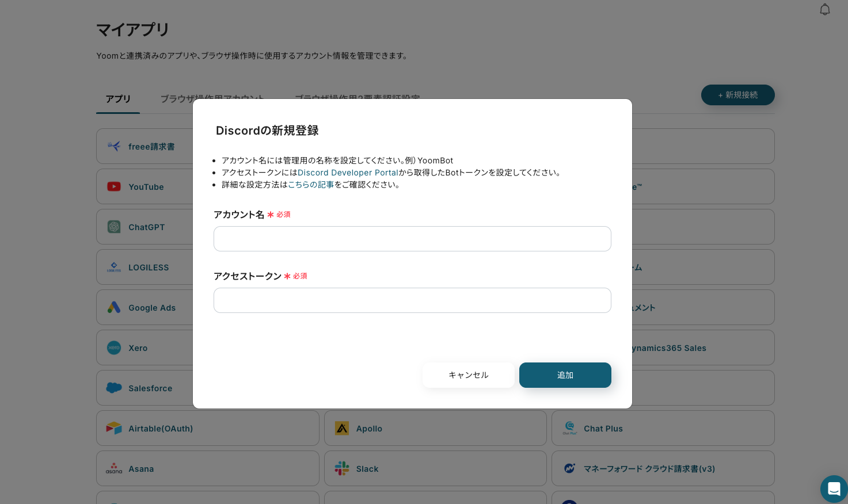Click the 新規接続 button
This screenshot has height=504, width=848.
click(738, 95)
